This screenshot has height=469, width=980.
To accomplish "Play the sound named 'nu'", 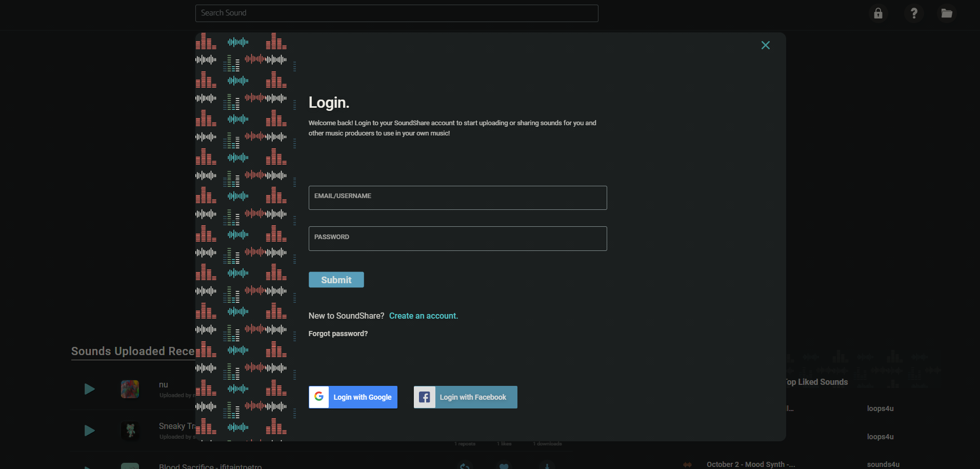I will pyautogui.click(x=89, y=389).
